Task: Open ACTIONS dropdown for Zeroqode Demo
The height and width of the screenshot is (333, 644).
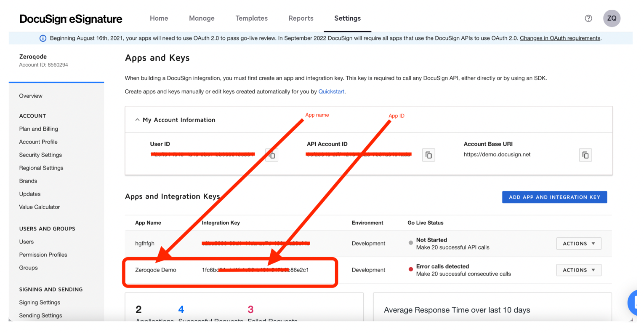Action: (579, 270)
